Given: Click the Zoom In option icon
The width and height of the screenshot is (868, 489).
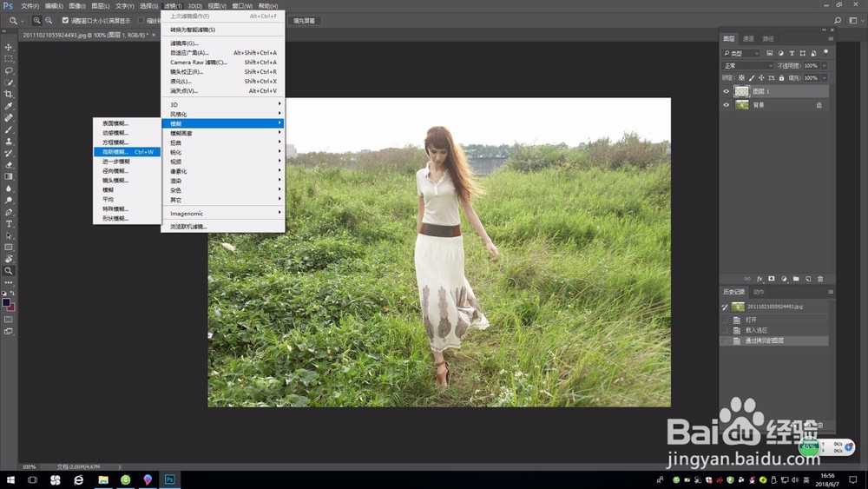Looking at the screenshot, I should click(36, 21).
